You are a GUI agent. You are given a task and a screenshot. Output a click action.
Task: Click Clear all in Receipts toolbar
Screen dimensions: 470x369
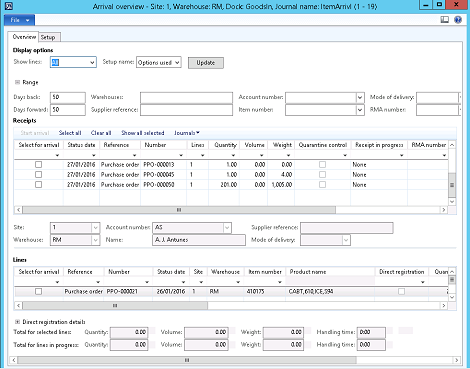tap(101, 133)
